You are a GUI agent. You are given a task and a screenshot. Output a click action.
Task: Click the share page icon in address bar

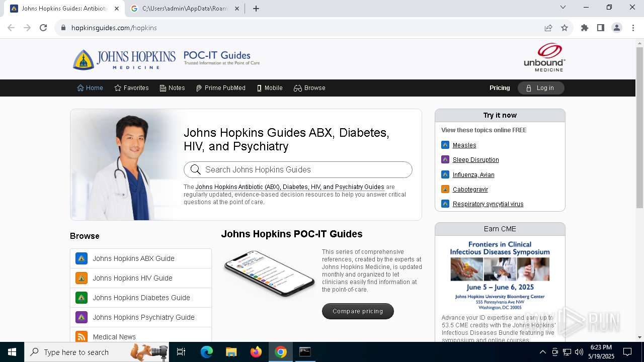[x=548, y=28]
